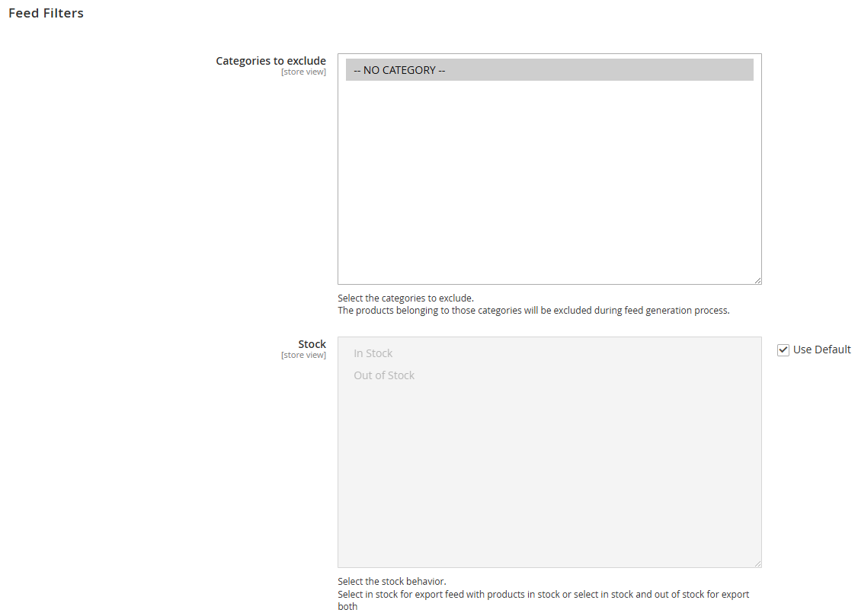This screenshot has height=616, width=858.
Task: Choose Out of Stock in the Stock list
Action: 384,375
